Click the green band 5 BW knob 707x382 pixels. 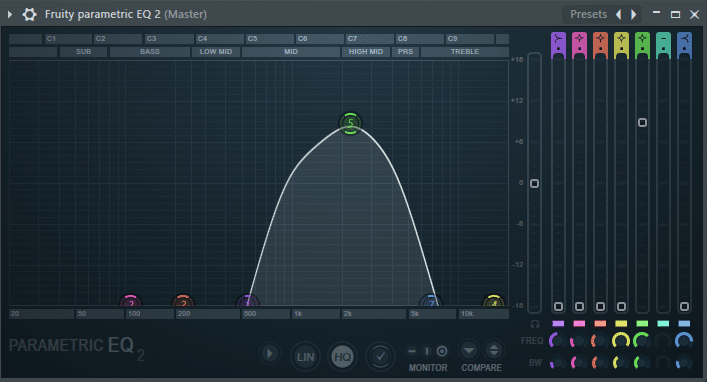click(642, 363)
